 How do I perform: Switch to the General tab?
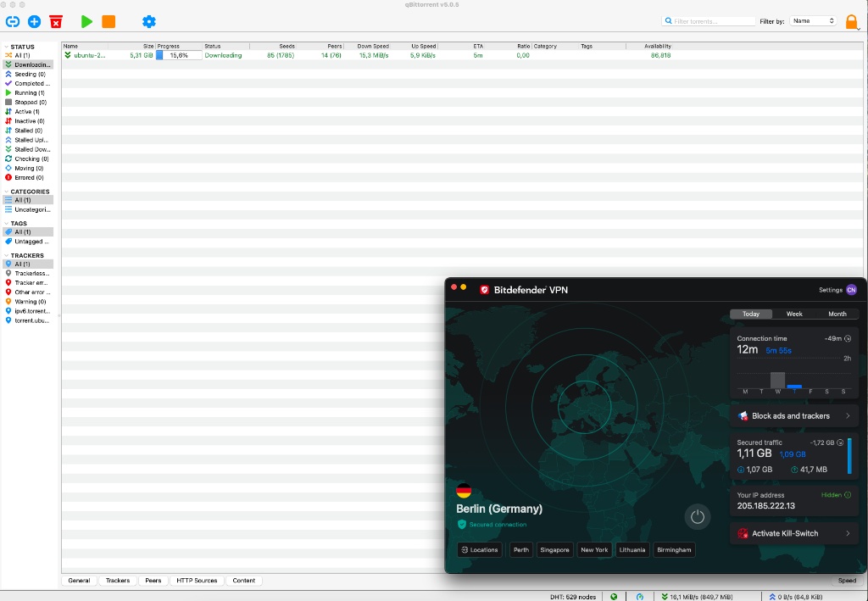pyautogui.click(x=79, y=581)
